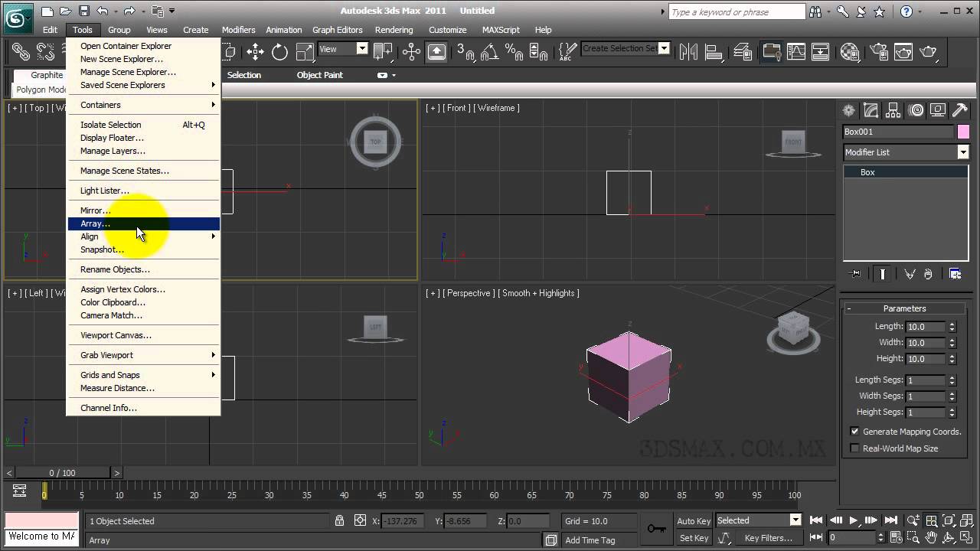Click the pink object color swatch
Viewport: 980px width, 551px height.
[x=963, y=132]
